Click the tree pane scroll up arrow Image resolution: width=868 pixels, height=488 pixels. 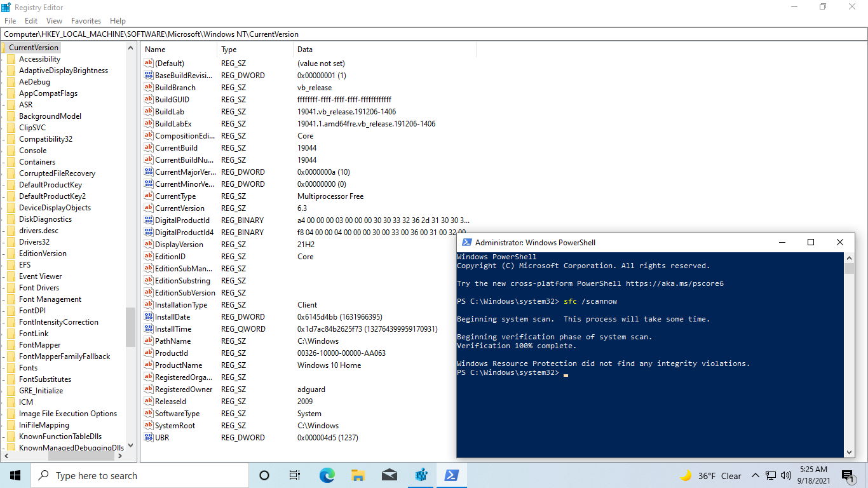[x=131, y=48]
